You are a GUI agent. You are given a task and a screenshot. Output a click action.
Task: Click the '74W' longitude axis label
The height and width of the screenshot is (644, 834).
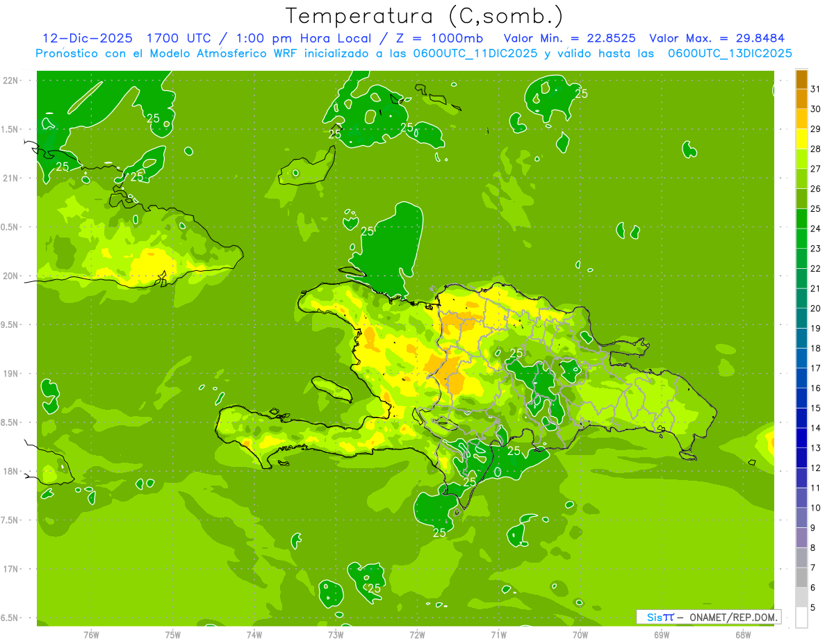click(x=254, y=634)
